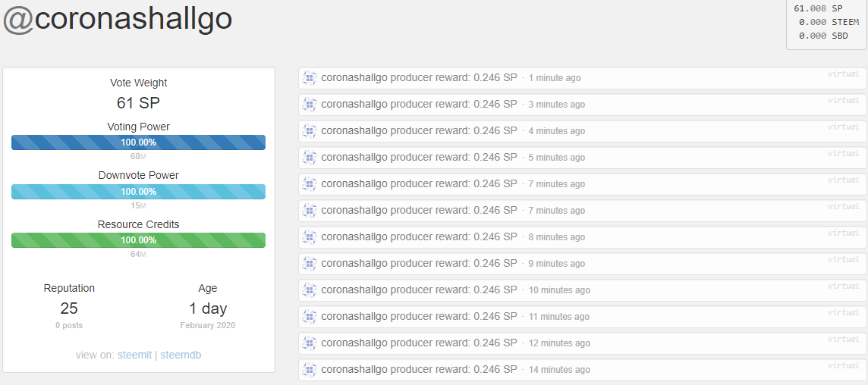Screen dimensions: 868x385
Task: Click the avatar icon of the 4 minutes ago reward
Action: [x=310, y=131]
